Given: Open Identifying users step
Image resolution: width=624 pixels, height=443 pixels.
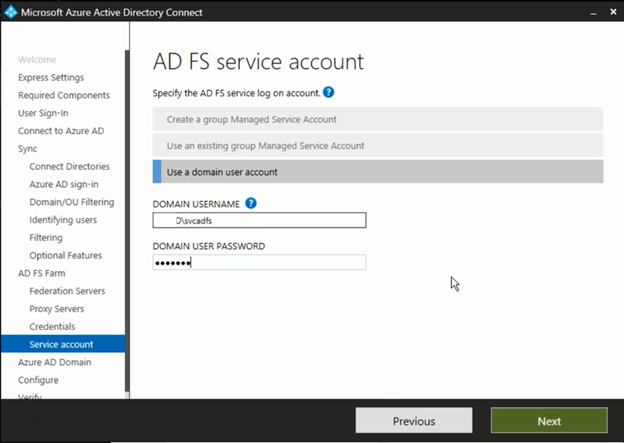Looking at the screenshot, I should pos(63,220).
